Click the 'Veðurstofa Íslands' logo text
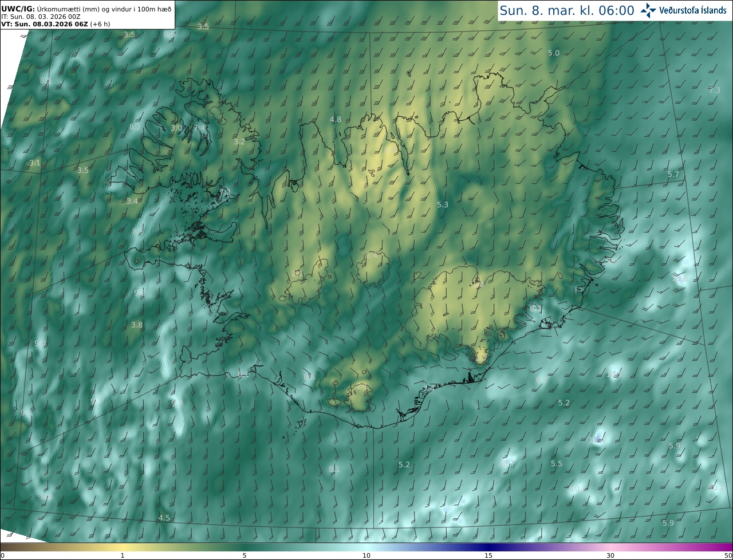 [x=692, y=10]
